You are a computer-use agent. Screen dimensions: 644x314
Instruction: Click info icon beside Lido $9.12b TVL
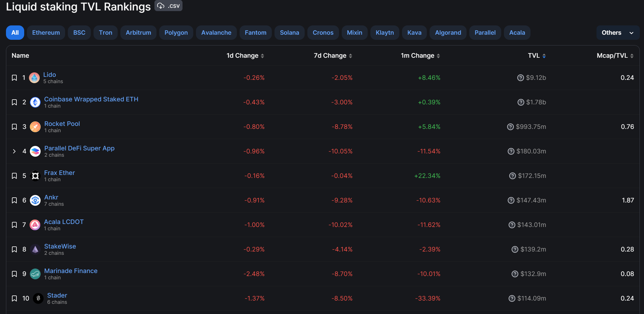(x=521, y=78)
